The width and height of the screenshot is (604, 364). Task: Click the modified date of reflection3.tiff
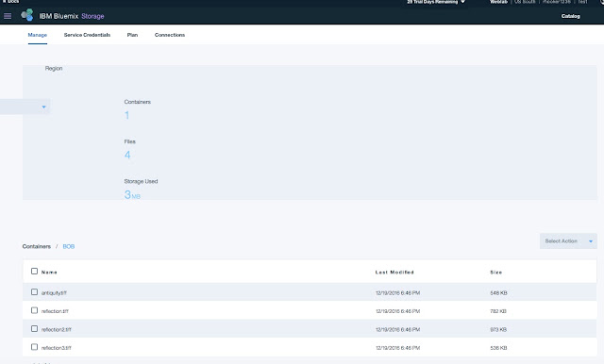tap(398, 348)
